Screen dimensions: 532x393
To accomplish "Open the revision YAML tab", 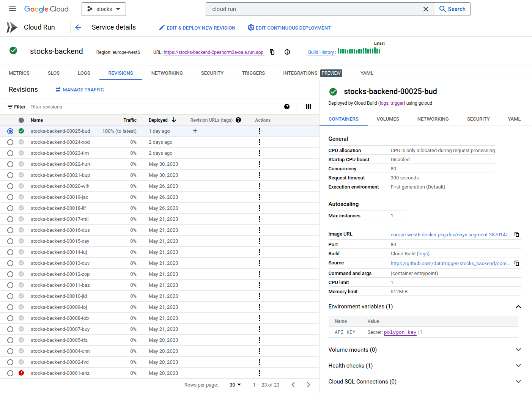I will [x=514, y=119].
